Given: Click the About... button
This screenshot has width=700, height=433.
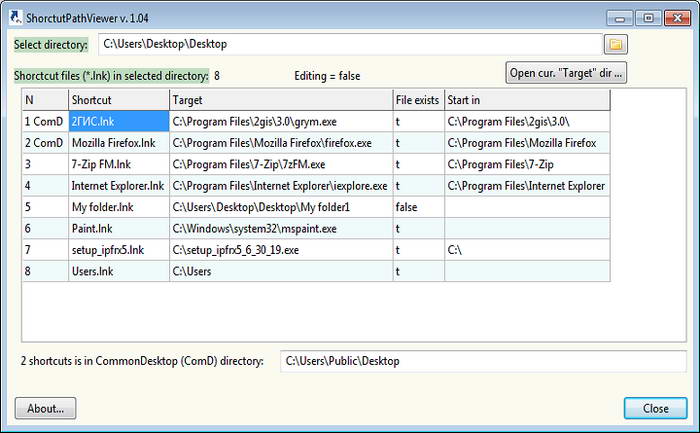Looking at the screenshot, I should point(46,408).
